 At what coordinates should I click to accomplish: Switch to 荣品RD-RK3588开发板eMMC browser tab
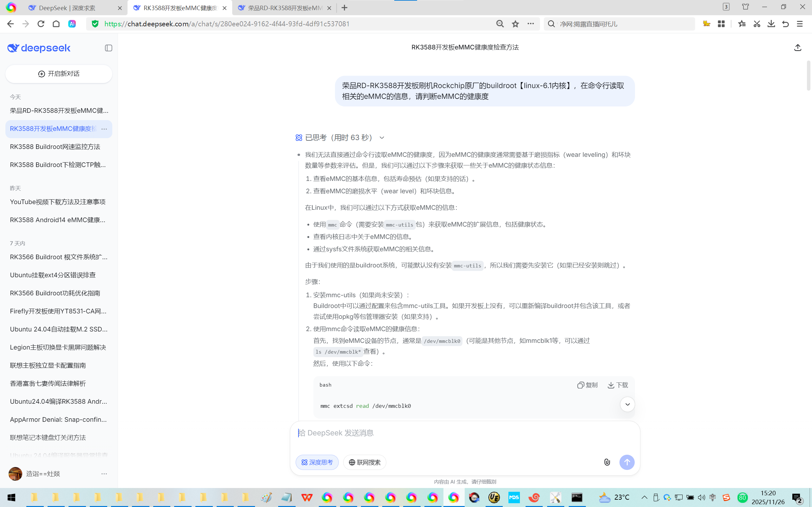[285, 8]
